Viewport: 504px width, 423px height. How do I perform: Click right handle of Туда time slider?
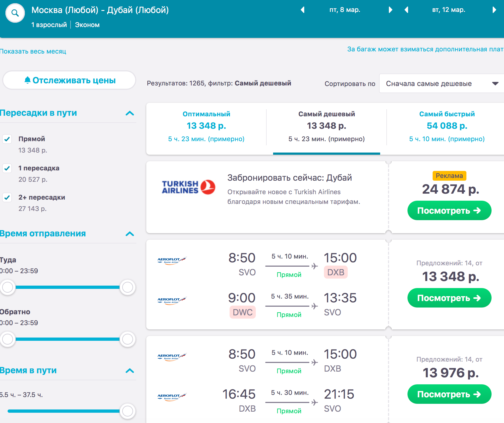coord(128,287)
